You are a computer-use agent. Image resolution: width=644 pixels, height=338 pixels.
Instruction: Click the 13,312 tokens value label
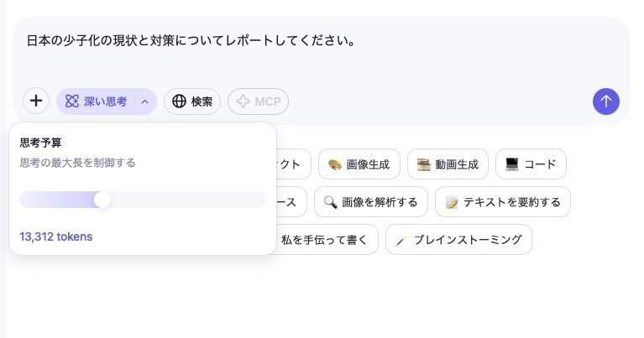(x=56, y=237)
